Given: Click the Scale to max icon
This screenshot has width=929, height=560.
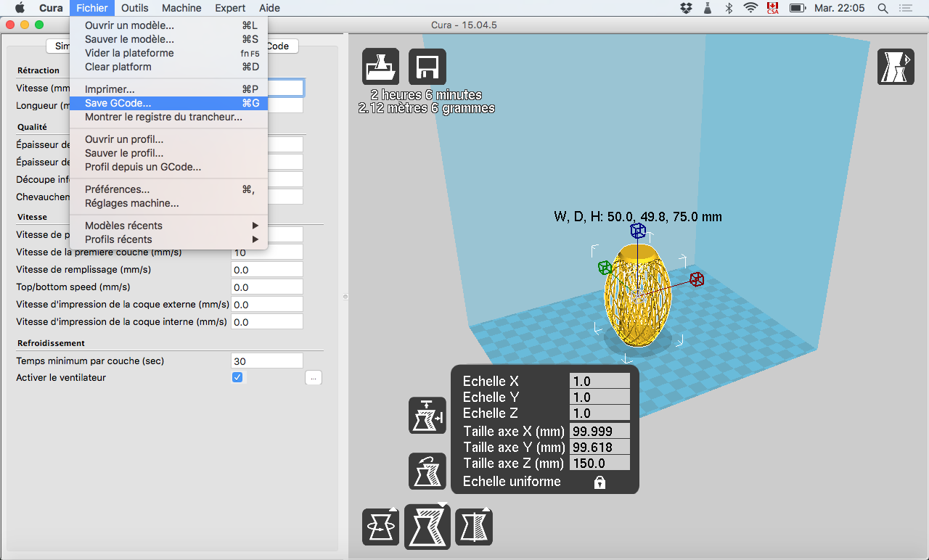Looking at the screenshot, I should pyautogui.click(x=427, y=416).
